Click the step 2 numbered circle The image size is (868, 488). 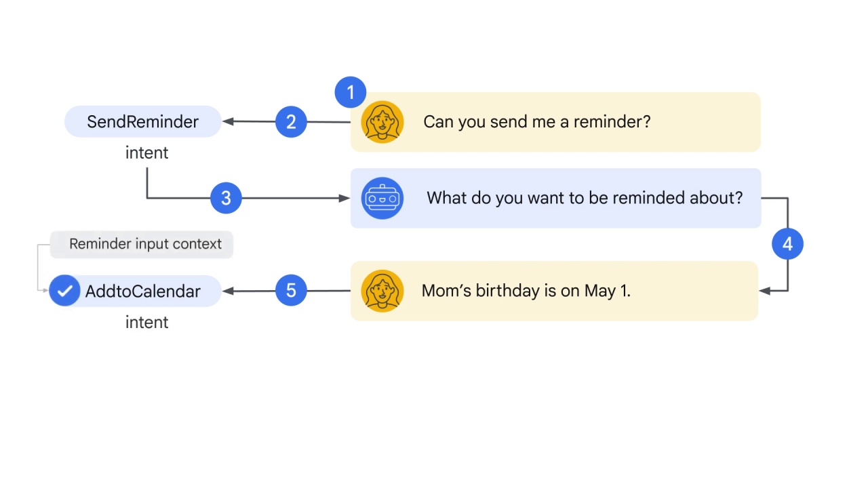291,122
